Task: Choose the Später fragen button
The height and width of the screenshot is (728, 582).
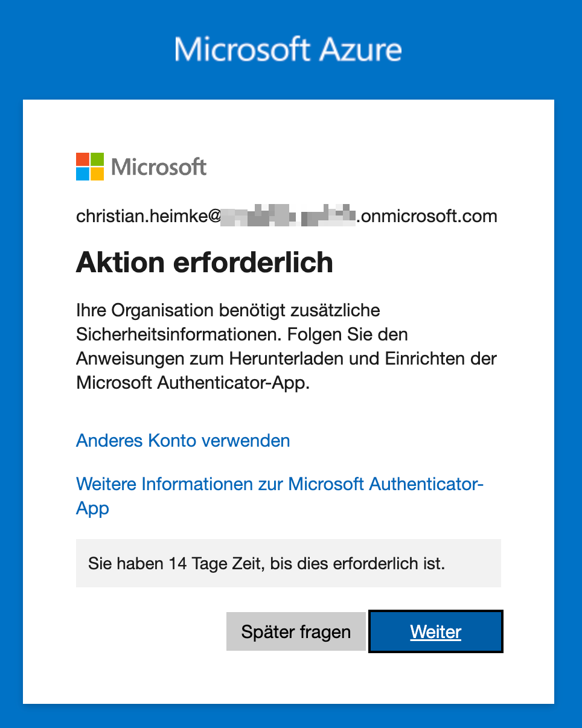Action: (x=296, y=632)
